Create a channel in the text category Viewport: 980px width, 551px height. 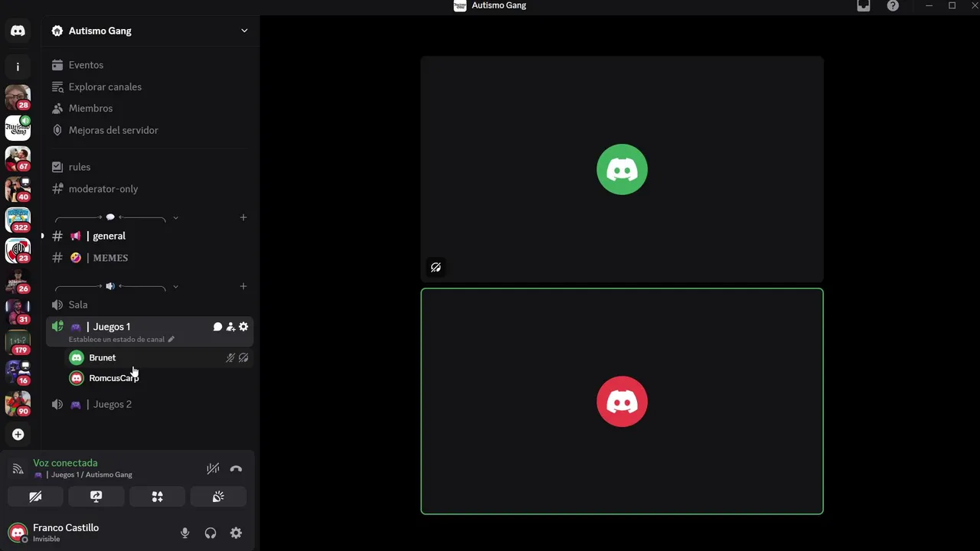[243, 217]
